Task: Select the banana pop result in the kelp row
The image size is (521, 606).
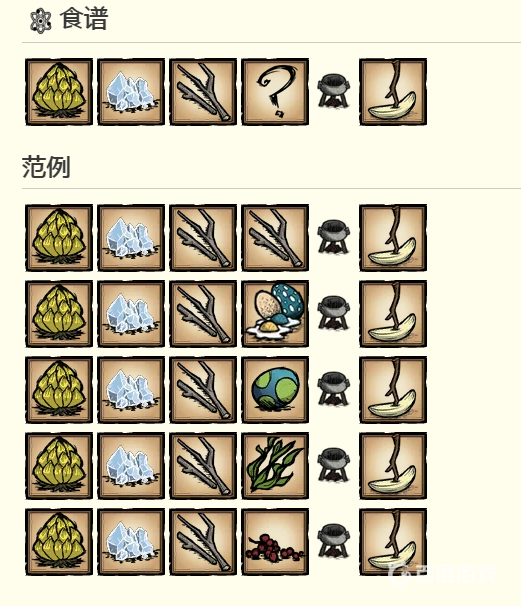Action: (393, 466)
